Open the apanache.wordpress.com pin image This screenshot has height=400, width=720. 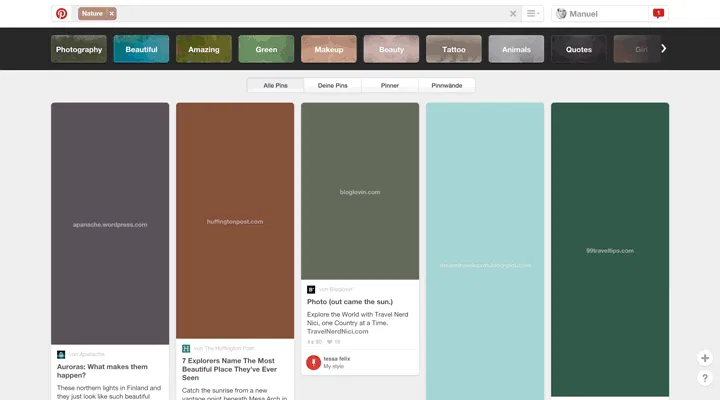[x=110, y=223]
